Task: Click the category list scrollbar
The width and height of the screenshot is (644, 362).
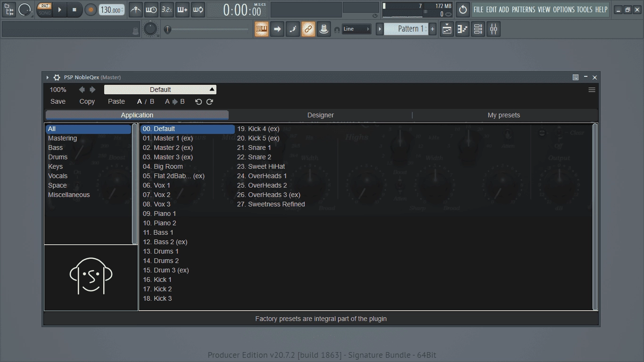Action: pos(134,184)
